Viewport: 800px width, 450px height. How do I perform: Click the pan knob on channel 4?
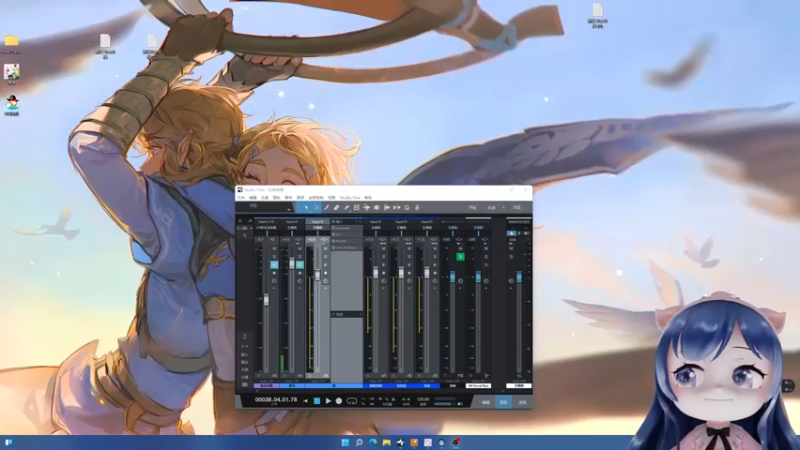(384, 281)
